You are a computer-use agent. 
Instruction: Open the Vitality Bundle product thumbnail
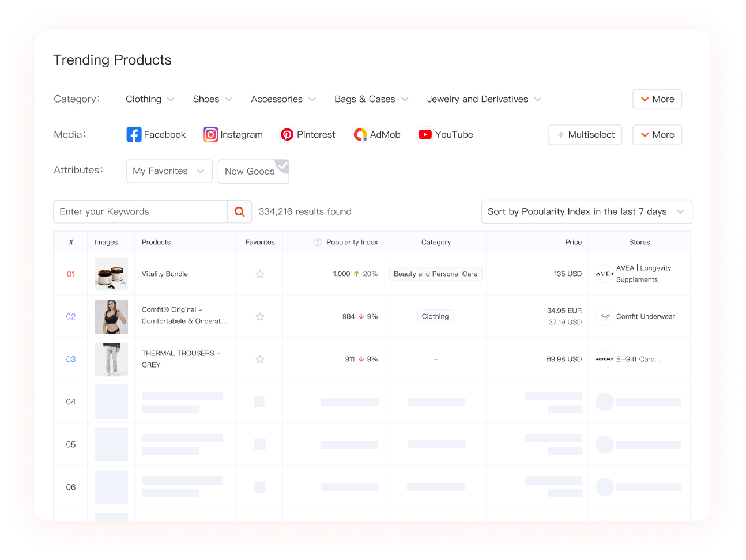pos(111,274)
